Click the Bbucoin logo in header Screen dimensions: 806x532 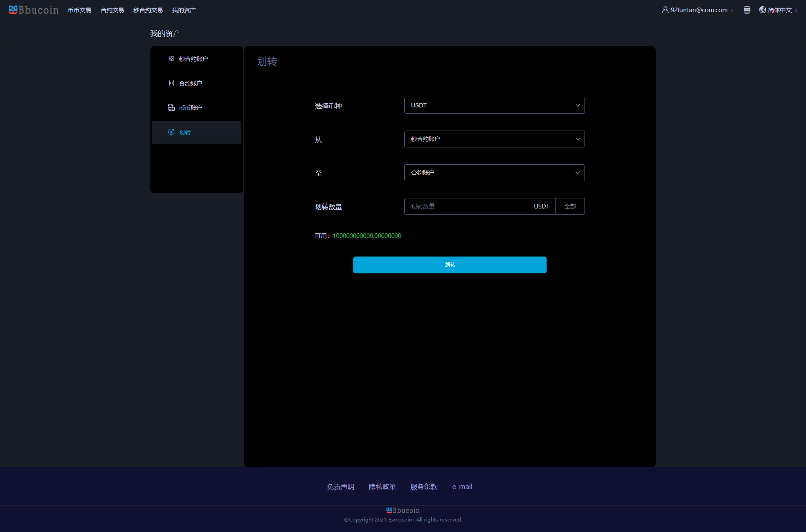34,10
